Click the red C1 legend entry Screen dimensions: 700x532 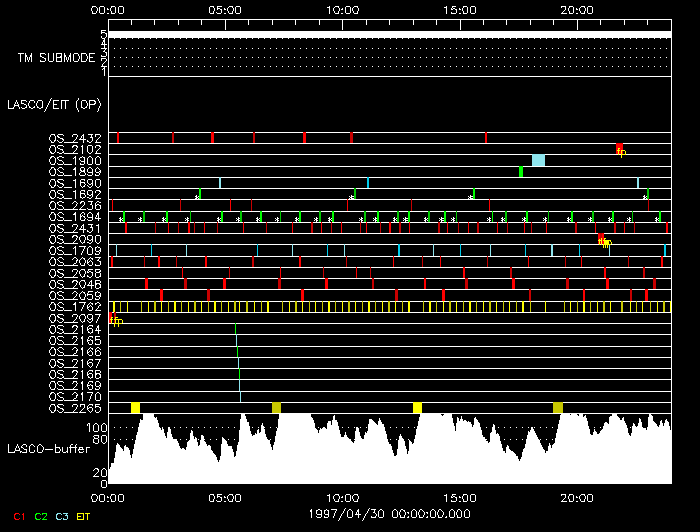click(x=19, y=515)
